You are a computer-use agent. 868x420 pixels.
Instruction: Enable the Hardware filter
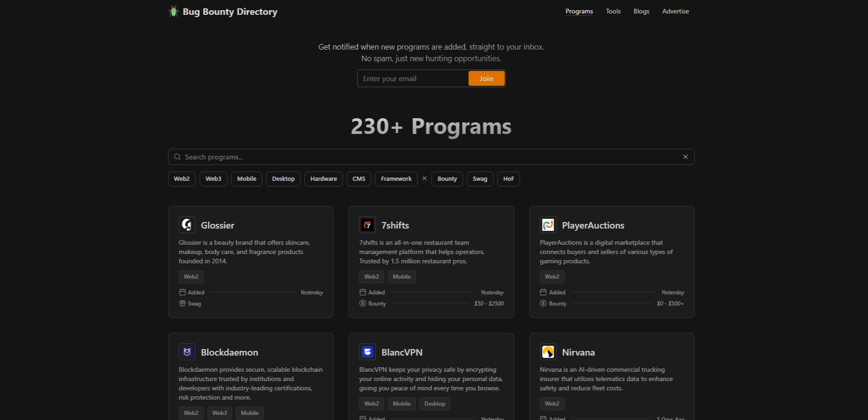[323, 178]
